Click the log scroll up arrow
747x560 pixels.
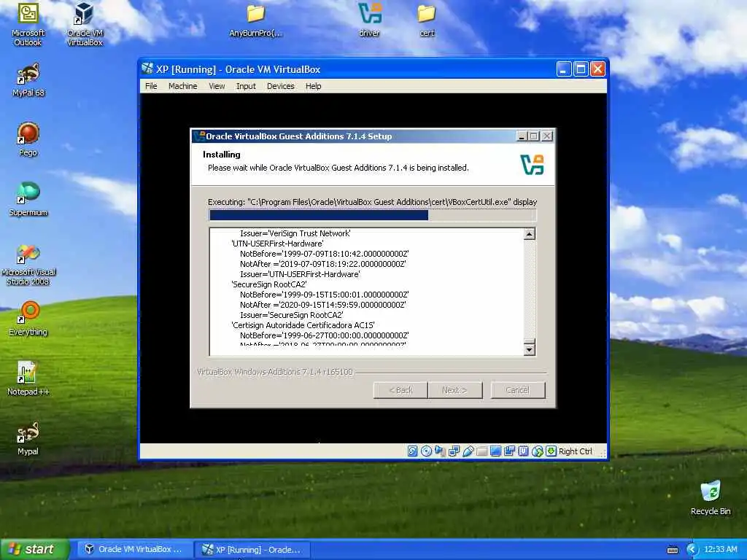tap(530, 234)
